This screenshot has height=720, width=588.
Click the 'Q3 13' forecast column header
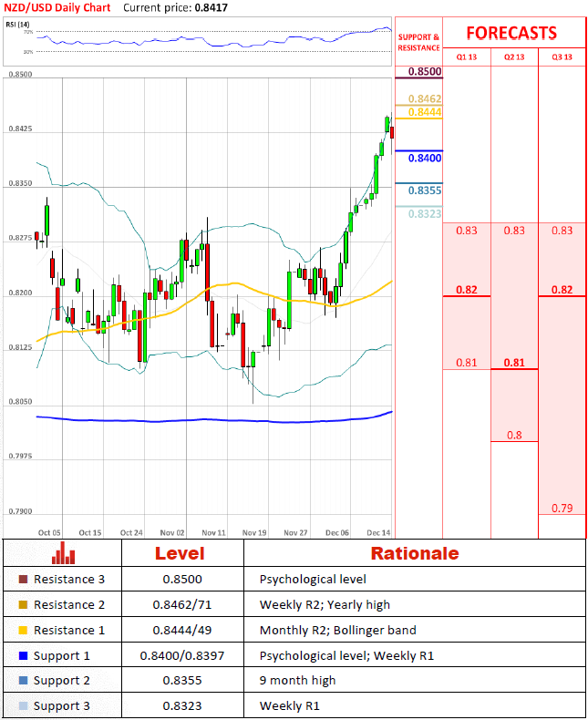click(562, 57)
